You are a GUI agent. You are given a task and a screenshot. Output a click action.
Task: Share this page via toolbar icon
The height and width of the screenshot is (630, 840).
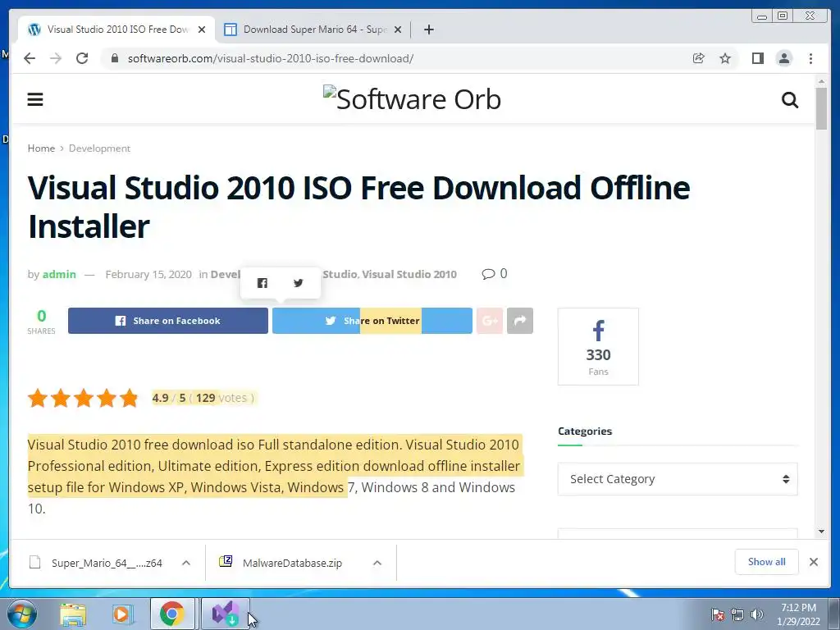tap(699, 58)
